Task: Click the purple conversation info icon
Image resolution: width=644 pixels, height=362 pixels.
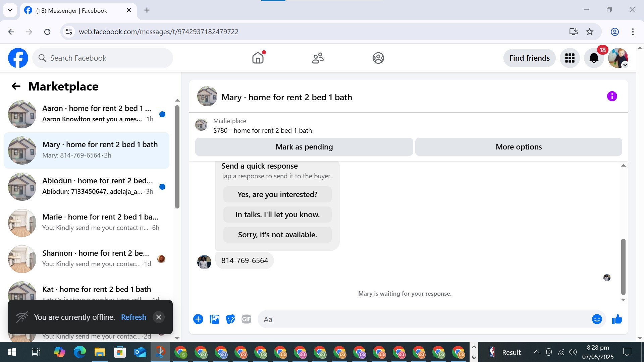Action: point(612,97)
